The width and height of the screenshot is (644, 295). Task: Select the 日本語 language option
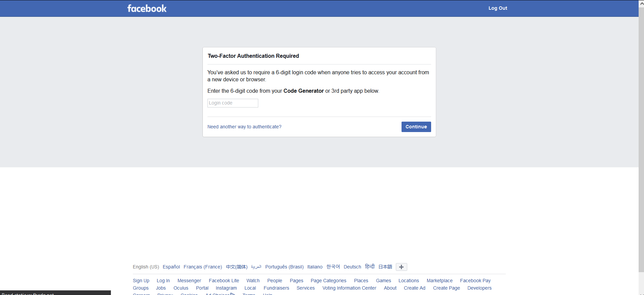(x=385, y=267)
